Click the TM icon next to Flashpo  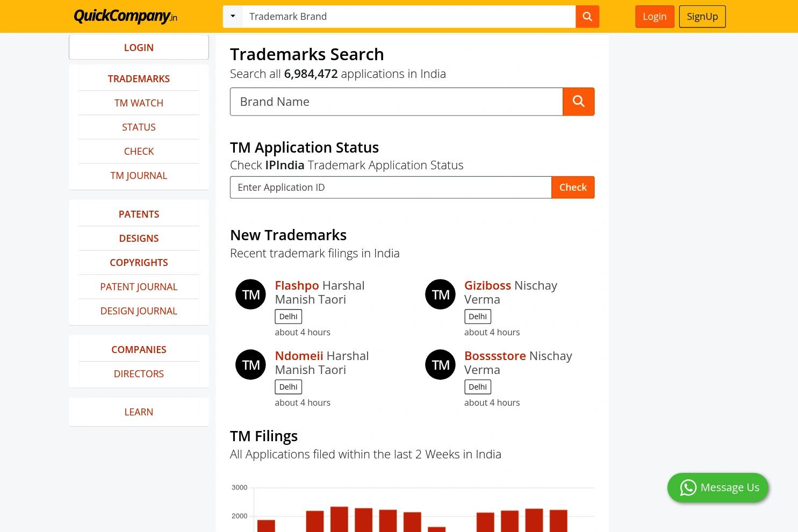[250, 294]
